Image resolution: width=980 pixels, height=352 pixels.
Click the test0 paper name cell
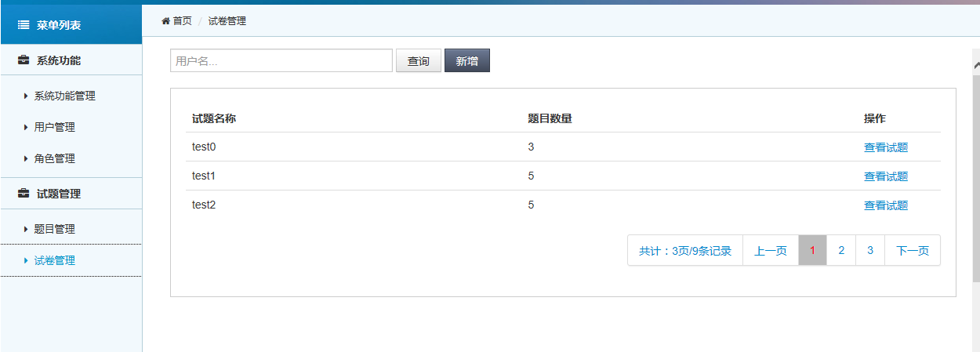coord(204,147)
